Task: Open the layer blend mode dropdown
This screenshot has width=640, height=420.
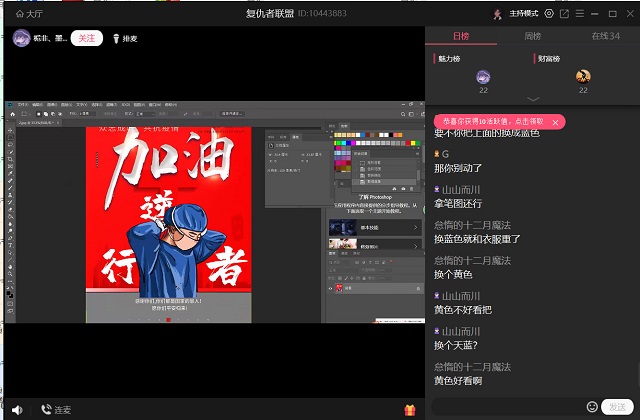Action: coord(343,270)
